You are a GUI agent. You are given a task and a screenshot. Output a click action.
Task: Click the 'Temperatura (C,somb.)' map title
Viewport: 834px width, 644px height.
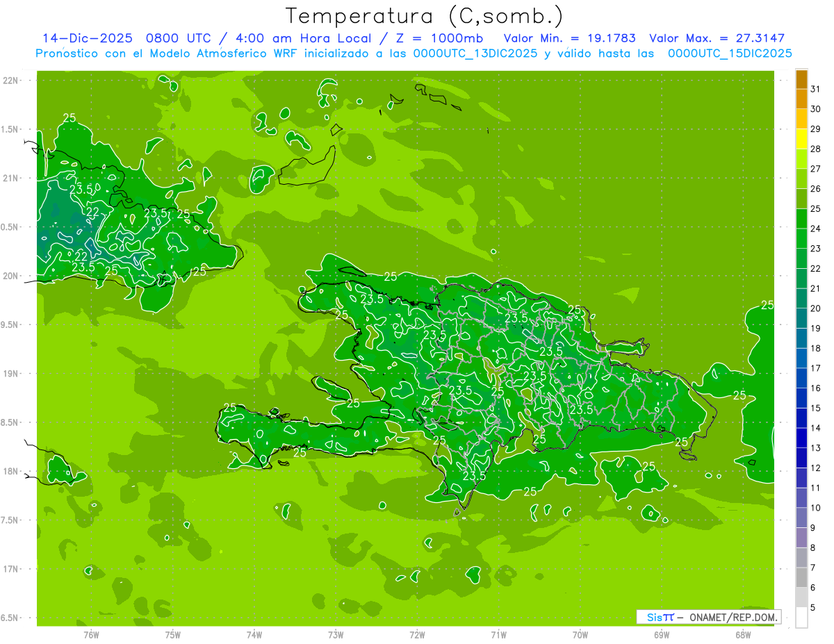[424, 16]
